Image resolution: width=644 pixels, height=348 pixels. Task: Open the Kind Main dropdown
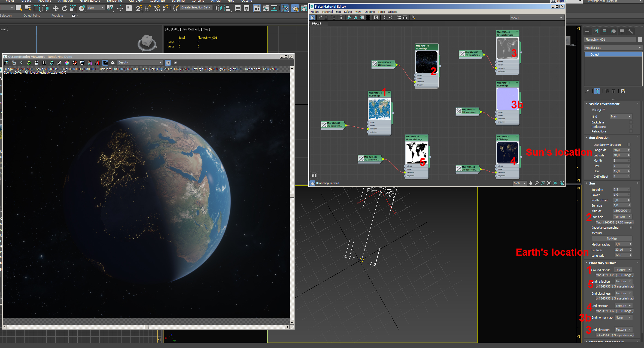click(x=621, y=116)
